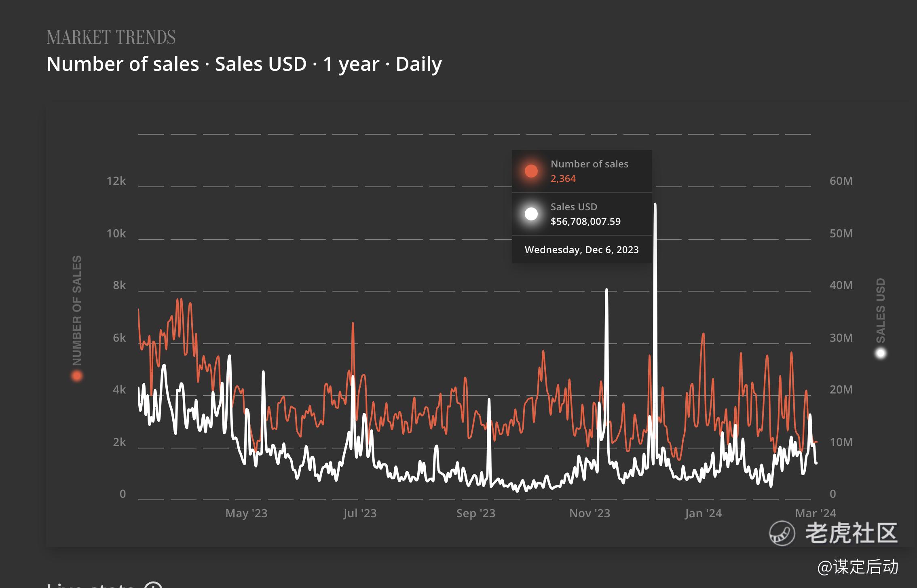The image size is (917, 588).
Task: Click the tooltip date Wednesday, Dec 6, 2023
Action: coord(581,250)
